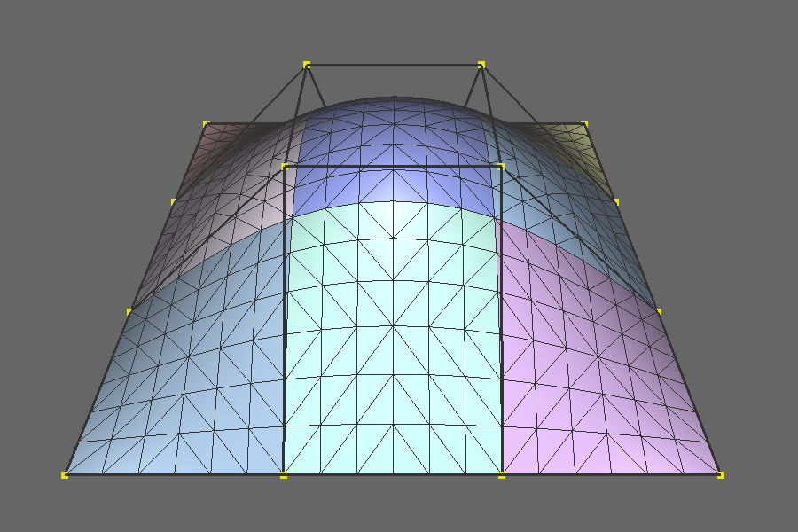Click upper control point on the left slanted edge
Viewport: 798px width, 532px height.
(x=174, y=201)
